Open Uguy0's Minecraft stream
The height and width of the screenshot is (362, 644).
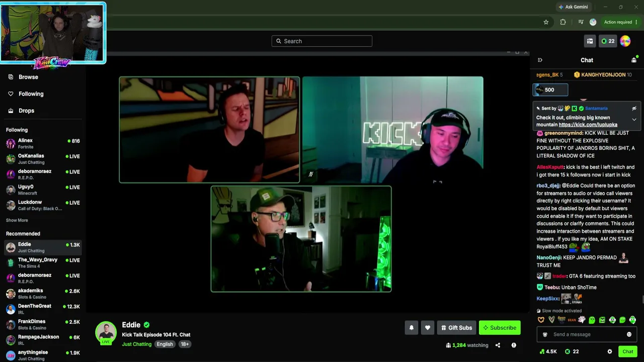tap(42, 190)
